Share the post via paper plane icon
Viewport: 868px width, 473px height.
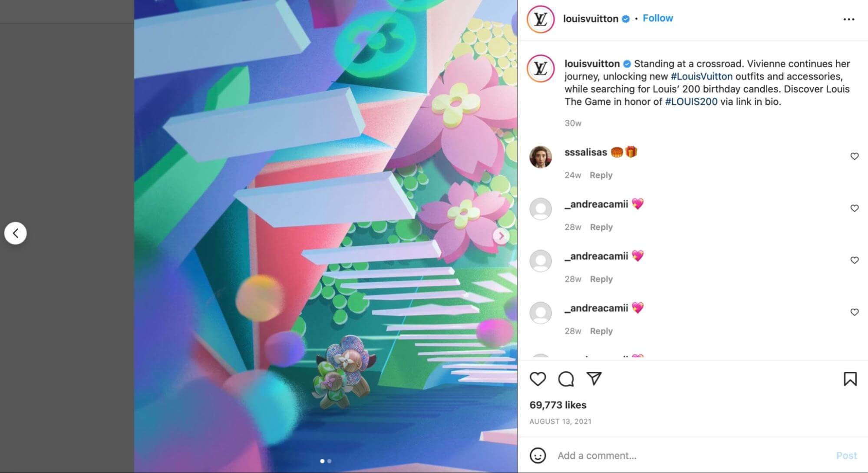pyautogui.click(x=594, y=378)
